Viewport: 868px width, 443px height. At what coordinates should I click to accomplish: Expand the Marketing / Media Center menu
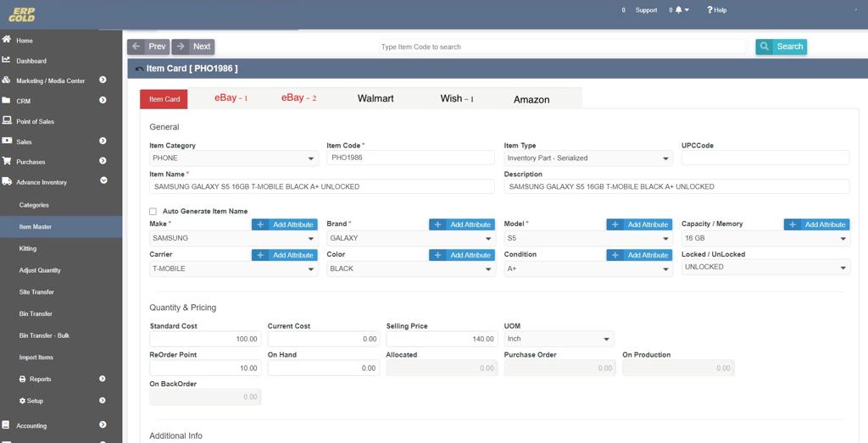(103, 80)
